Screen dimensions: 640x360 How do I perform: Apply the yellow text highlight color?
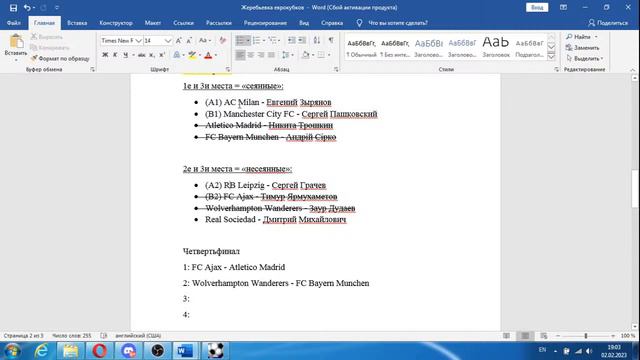click(x=191, y=55)
